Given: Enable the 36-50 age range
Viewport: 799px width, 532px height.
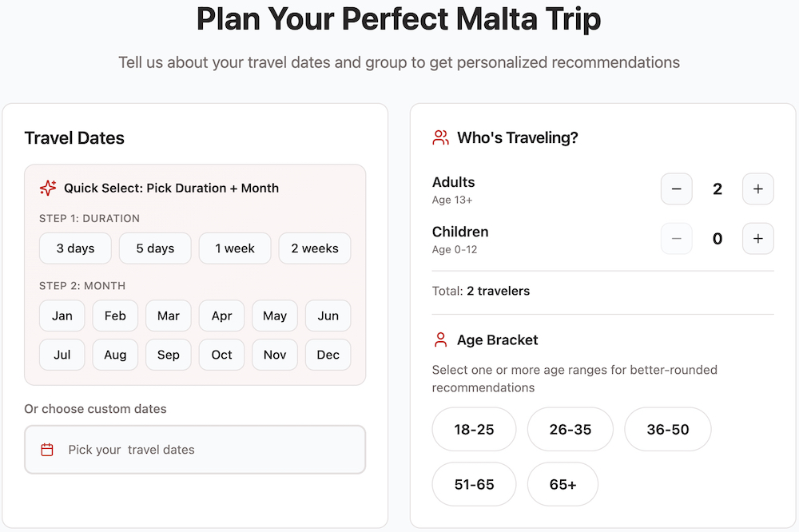Looking at the screenshot, I should [667, 430].
